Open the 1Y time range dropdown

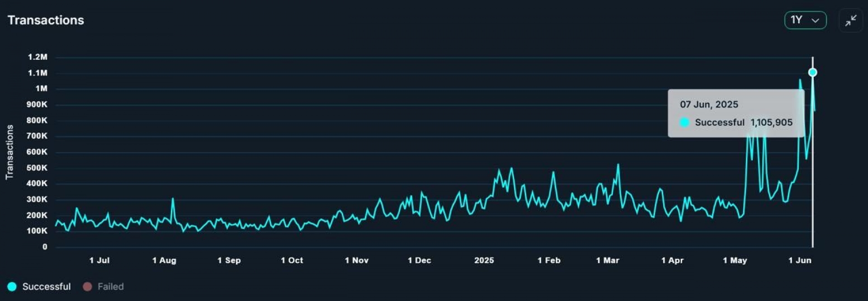point(805,20)
